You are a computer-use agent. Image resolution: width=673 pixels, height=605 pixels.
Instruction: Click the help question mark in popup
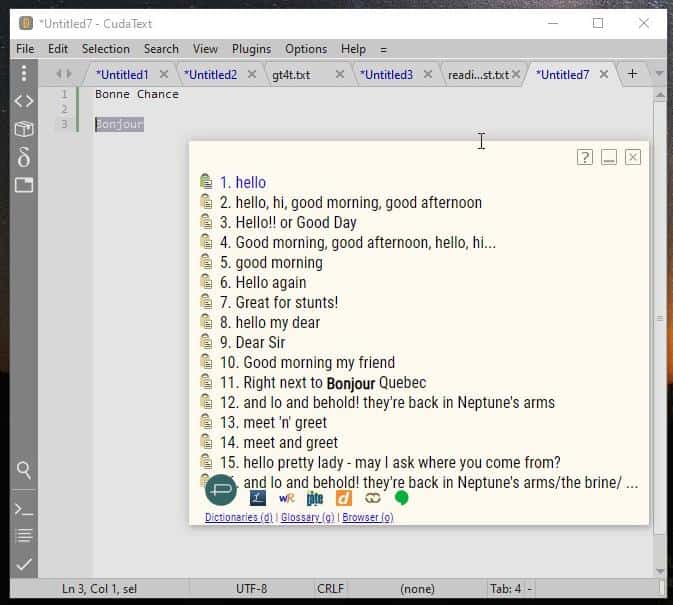click(x=585, y=157)
